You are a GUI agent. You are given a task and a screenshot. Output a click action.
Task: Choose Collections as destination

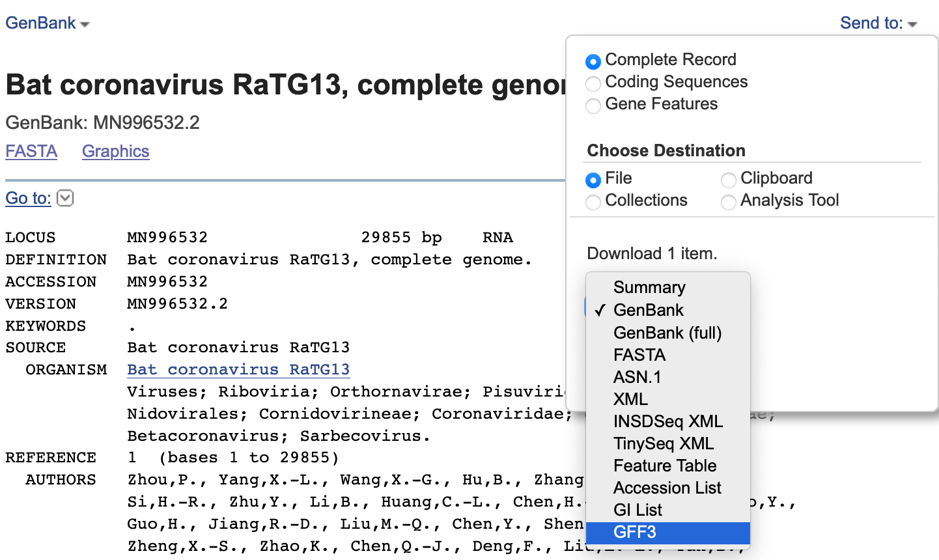593,203
